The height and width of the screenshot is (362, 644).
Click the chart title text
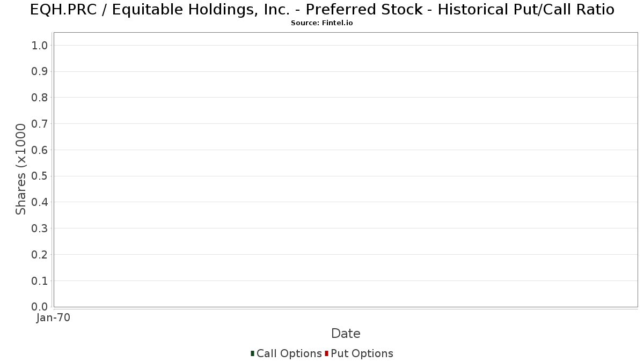322,10
